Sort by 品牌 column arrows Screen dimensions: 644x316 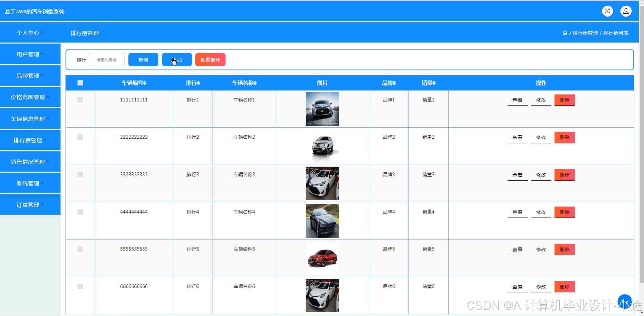(x=394, y=83)
